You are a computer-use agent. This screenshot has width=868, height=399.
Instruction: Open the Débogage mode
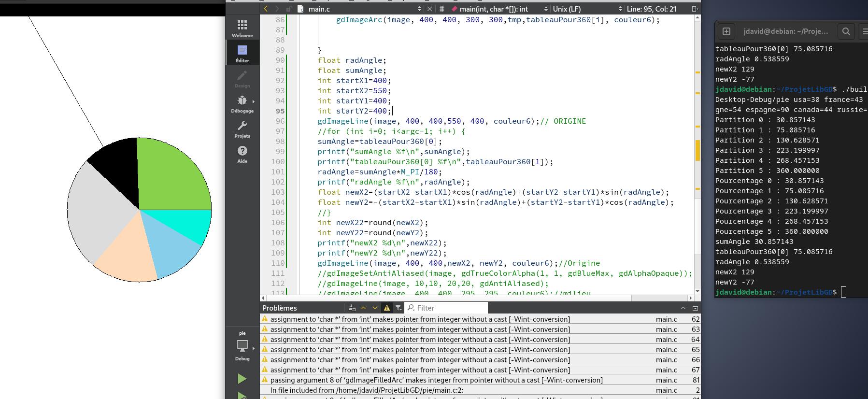(242, 103)
